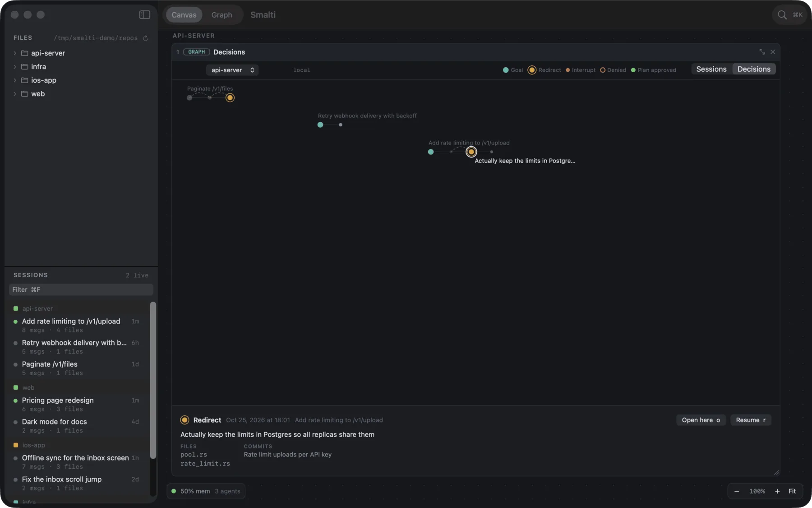The width and height of the screenshot is (812, 508).
Task: Click the Fit zoom button
Action: pos(792,491)
